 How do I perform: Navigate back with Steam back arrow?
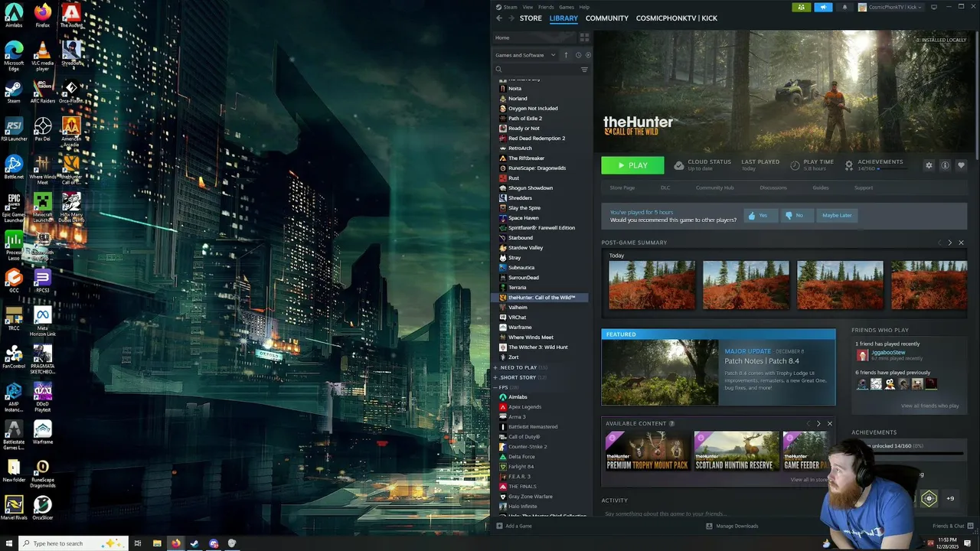[499, 18]
